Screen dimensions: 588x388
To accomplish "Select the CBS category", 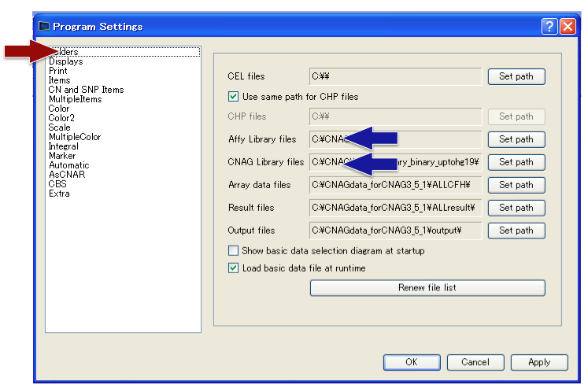I will 57,184.
